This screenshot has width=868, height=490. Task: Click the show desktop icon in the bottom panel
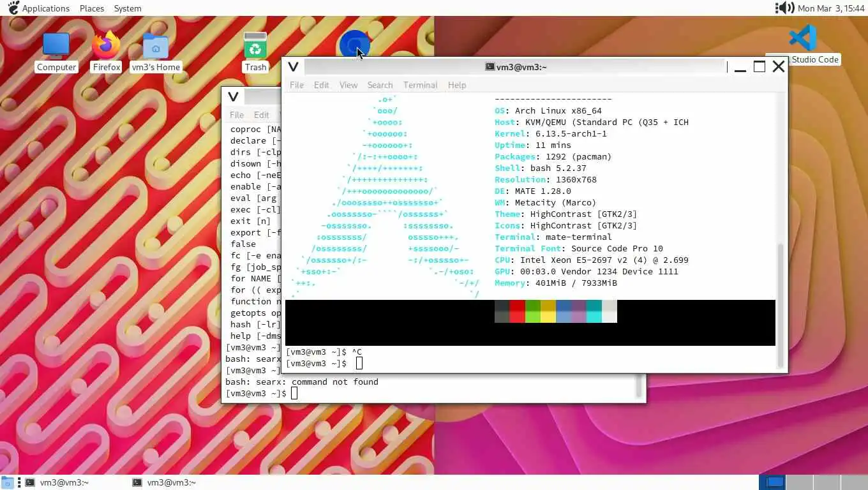point(7,483)
